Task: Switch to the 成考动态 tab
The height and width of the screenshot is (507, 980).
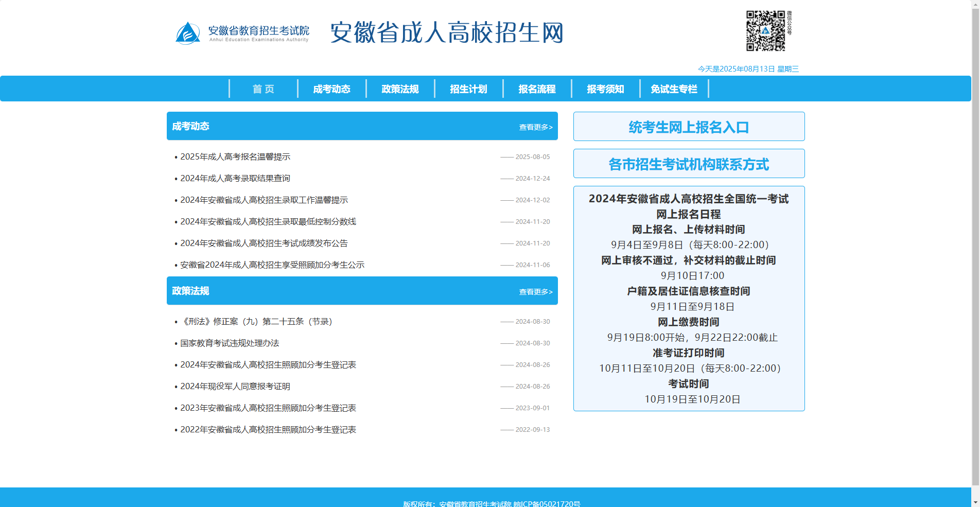Action: pos(331,89)
